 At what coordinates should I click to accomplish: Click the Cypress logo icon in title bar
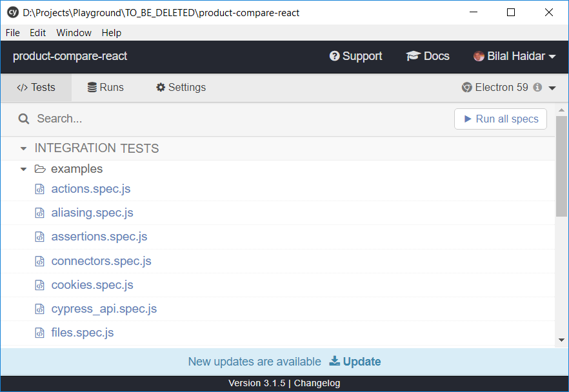click(x=12, y=12)
